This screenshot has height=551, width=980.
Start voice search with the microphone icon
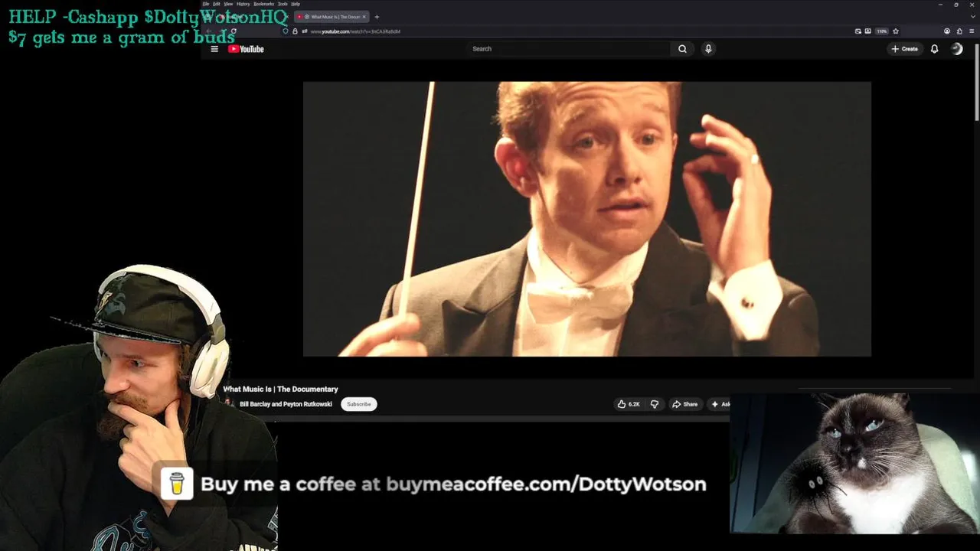point(708,49)
